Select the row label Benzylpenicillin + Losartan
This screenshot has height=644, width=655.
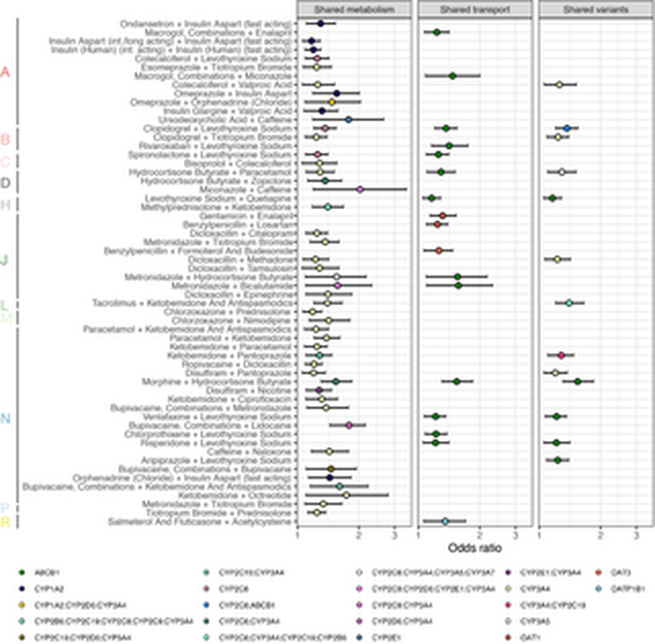click(237, 225)
